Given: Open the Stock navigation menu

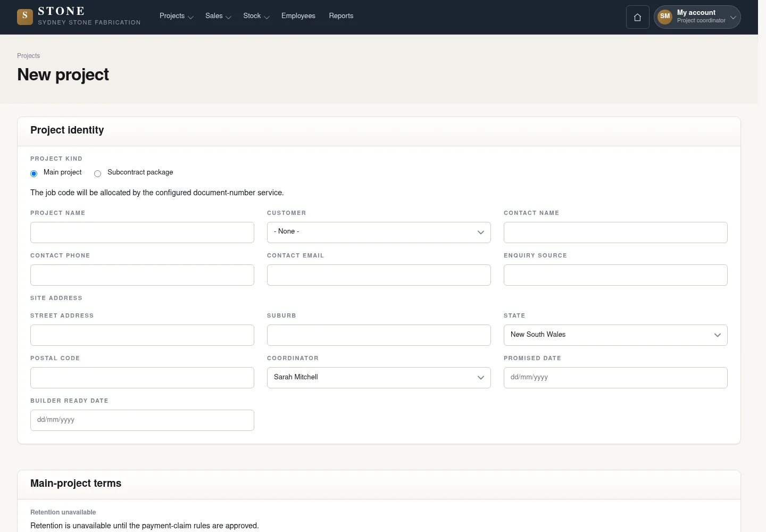Looking at the screenshot, I should [256, 16].
